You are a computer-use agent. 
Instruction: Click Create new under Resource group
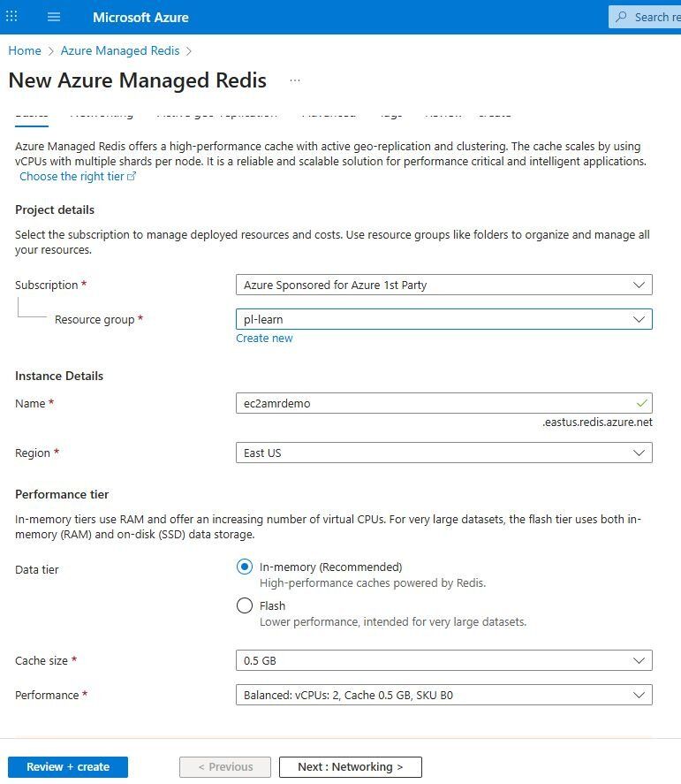264,338
